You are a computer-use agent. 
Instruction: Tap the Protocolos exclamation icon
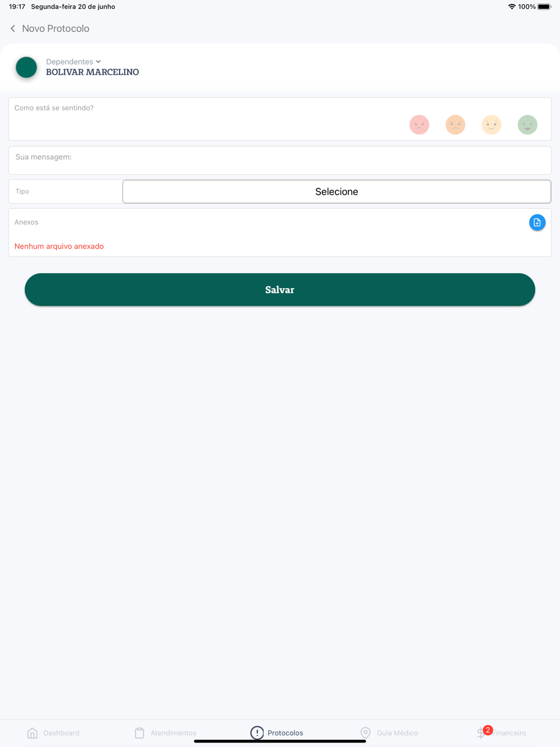click(x=257, y=732)
